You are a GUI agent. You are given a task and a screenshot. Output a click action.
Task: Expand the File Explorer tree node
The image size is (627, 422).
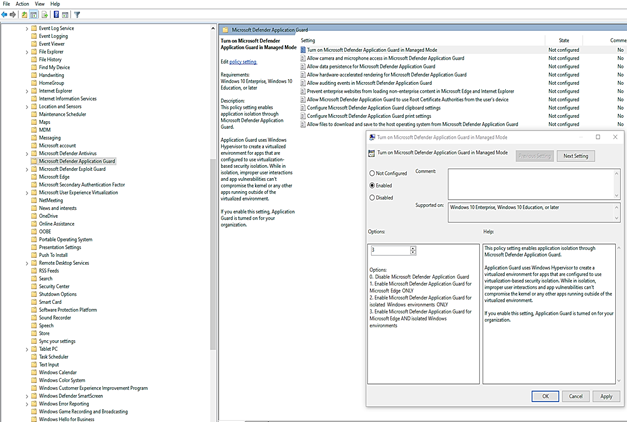coord(27,52)
